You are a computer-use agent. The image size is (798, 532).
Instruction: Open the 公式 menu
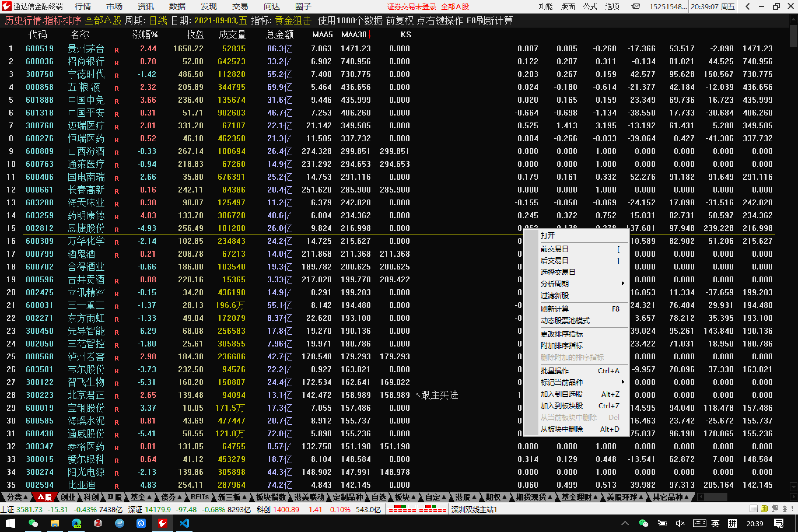590,6
